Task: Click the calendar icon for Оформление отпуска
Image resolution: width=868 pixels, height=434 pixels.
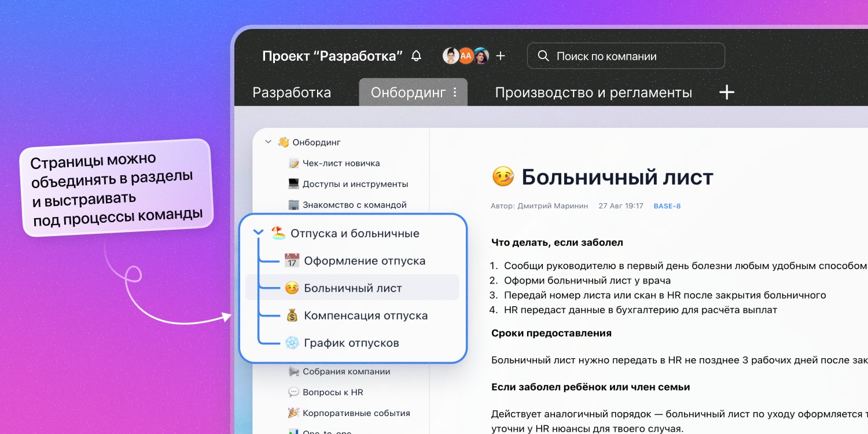Action: coord(292,261)
